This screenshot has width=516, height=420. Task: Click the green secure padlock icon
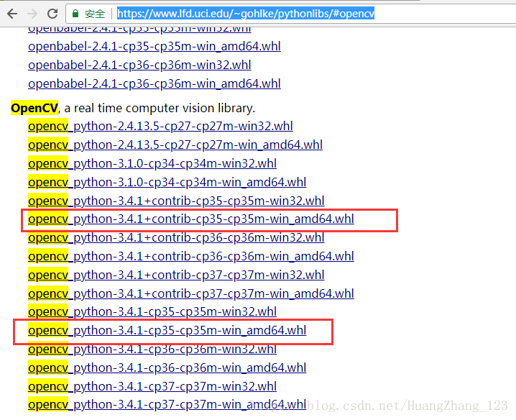(75, 14)
